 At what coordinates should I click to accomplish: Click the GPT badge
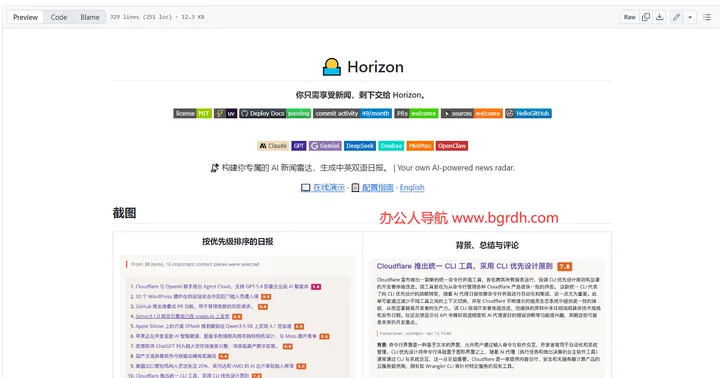(x=299, y=146)
